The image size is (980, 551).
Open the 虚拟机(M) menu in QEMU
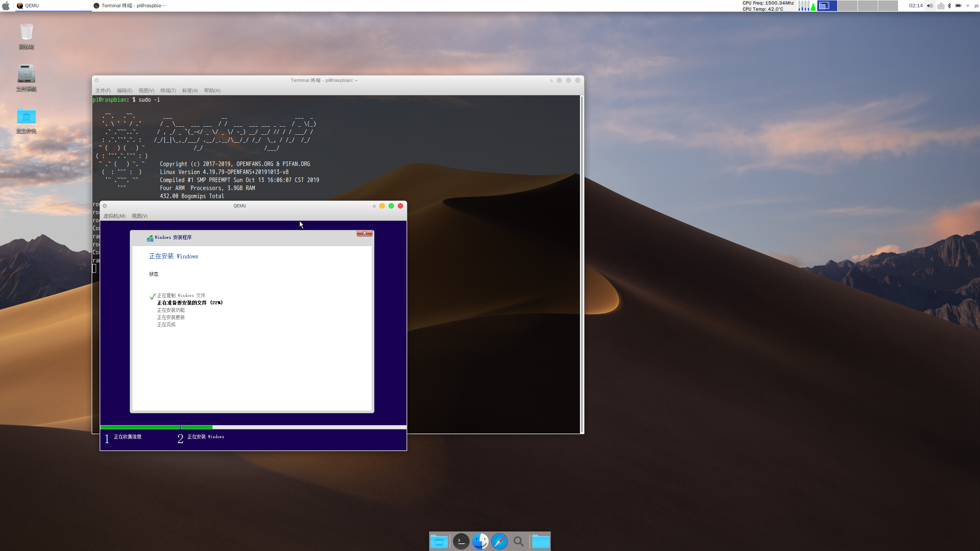(x=114, y=216)
